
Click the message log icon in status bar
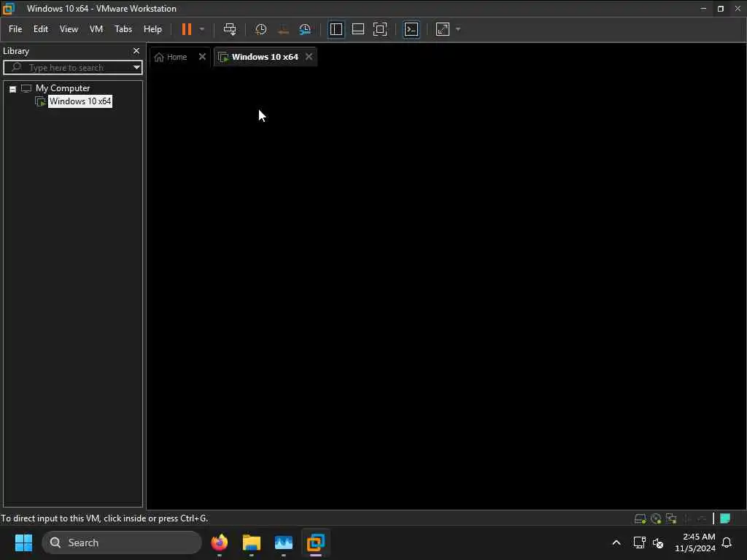[725, 518]
